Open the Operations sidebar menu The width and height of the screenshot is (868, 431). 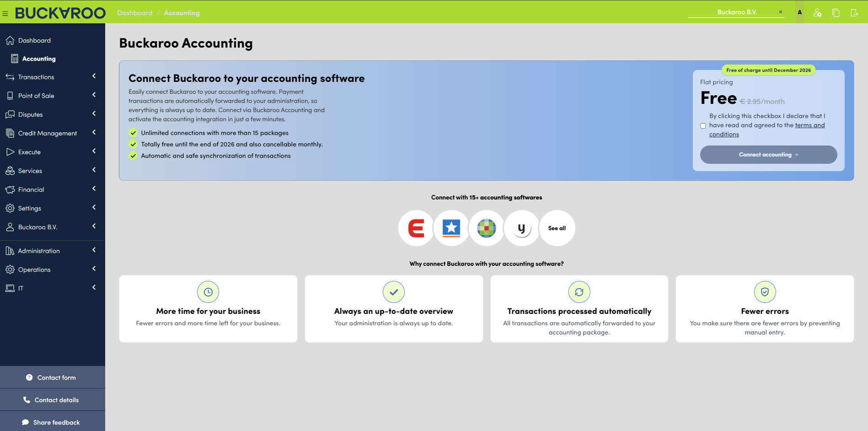[53, 269]
